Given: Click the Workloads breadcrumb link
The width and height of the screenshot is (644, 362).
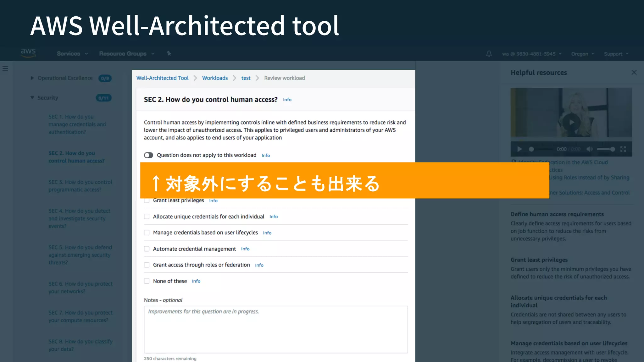Looking at the screenshot, I should click(x=215, y=78).
